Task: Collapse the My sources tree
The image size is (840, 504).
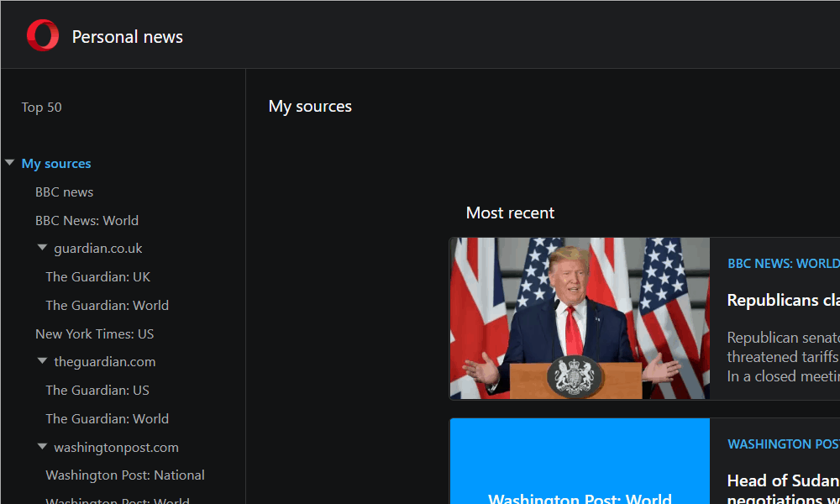Action: (x=10, y=162)
